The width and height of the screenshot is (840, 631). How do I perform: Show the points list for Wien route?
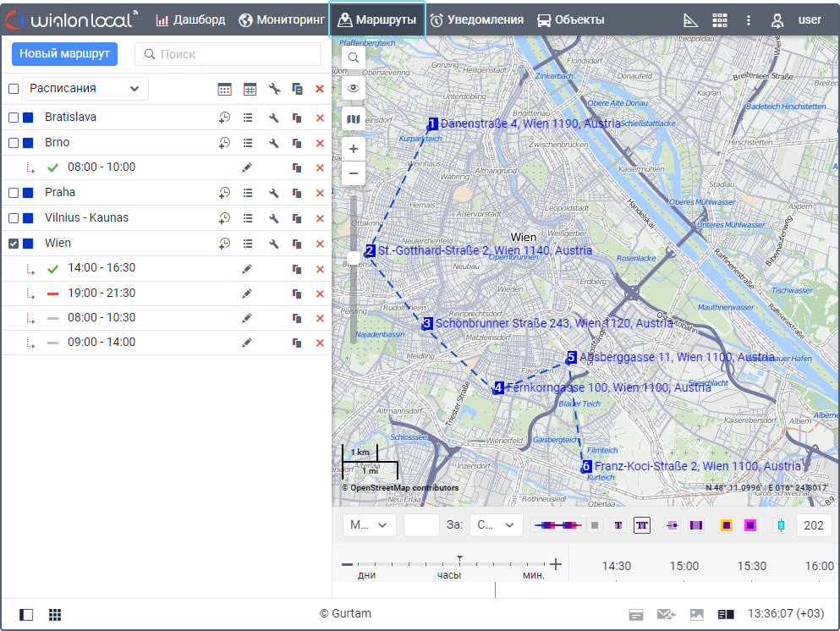pyautogui.click(x=249, y=244)
